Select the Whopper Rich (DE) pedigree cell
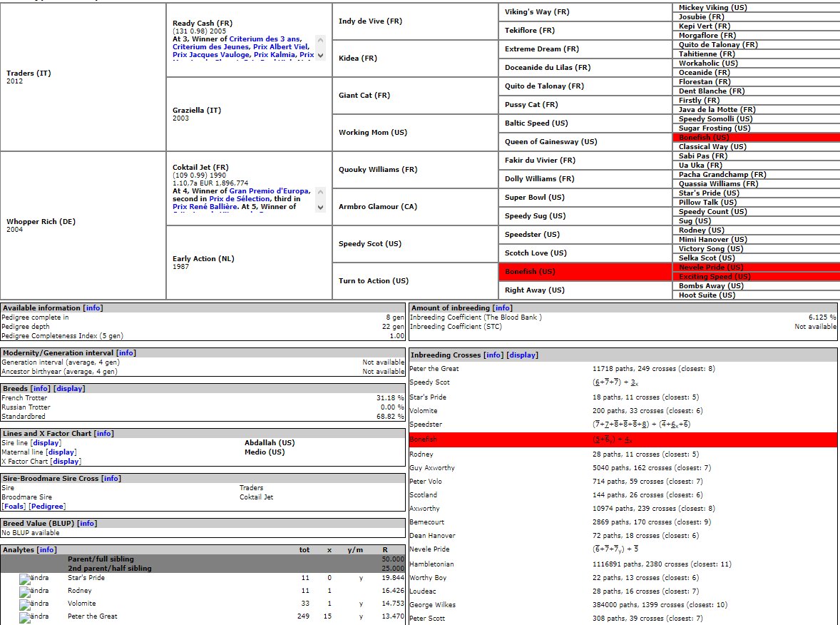840x625 pixels. tap(83, 225)
